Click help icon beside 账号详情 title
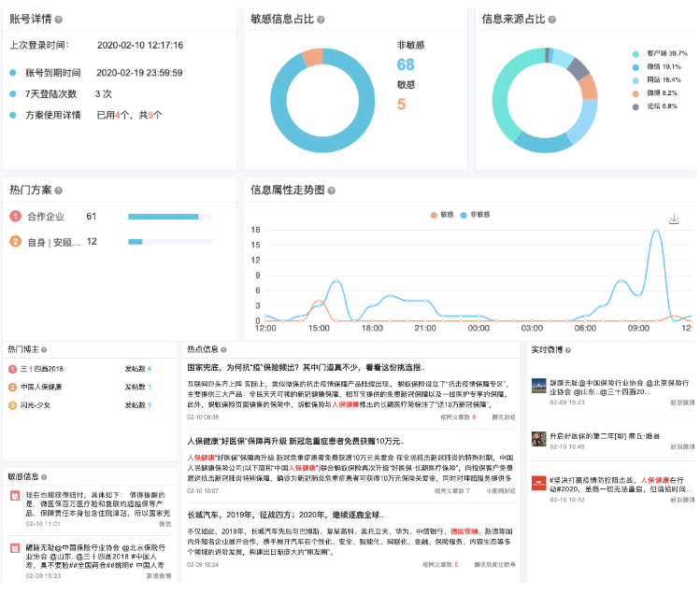700x594 pixels. [59, 19]
